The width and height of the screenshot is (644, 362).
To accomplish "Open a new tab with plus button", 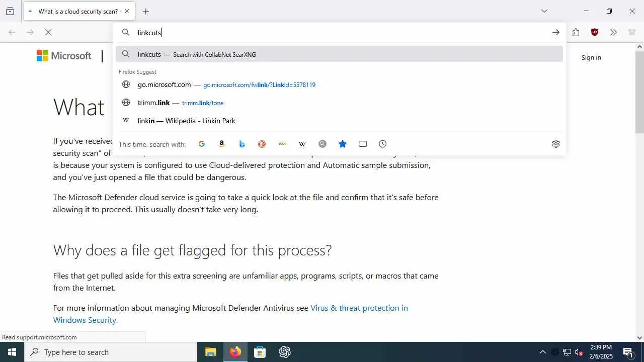I will [x=146, y=11].
